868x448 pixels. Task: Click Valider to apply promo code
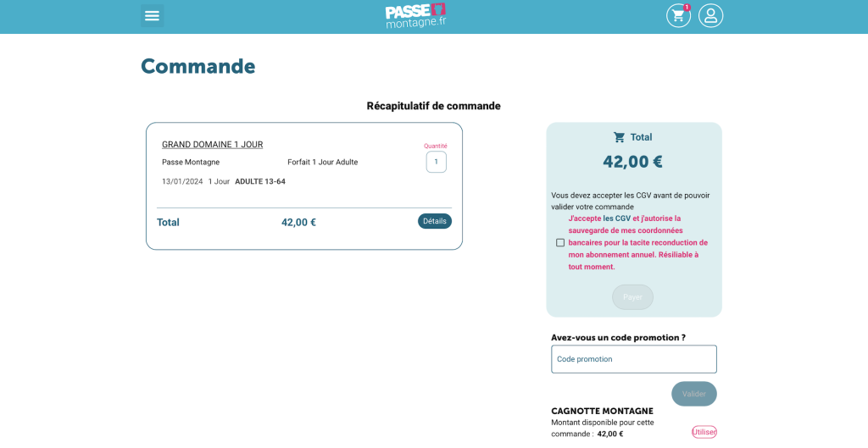click(x=693, y=394)
